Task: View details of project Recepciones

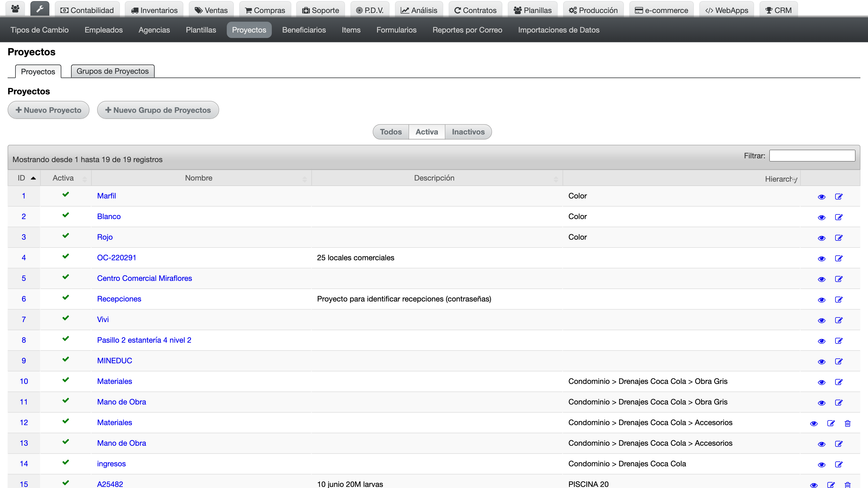Action: (822, 300)
